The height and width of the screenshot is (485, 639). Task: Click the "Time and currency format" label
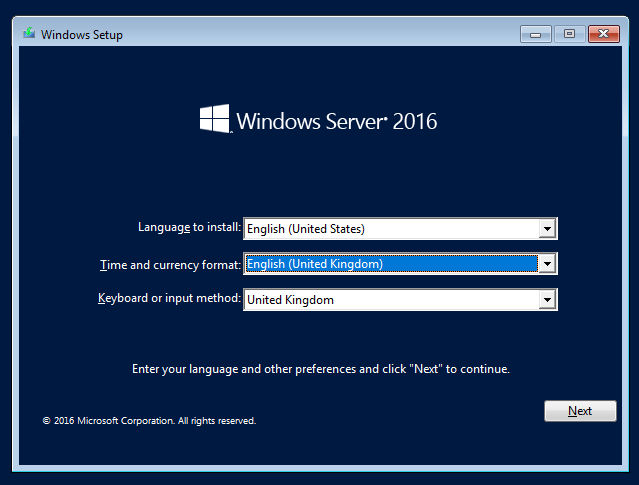point(170,264)
